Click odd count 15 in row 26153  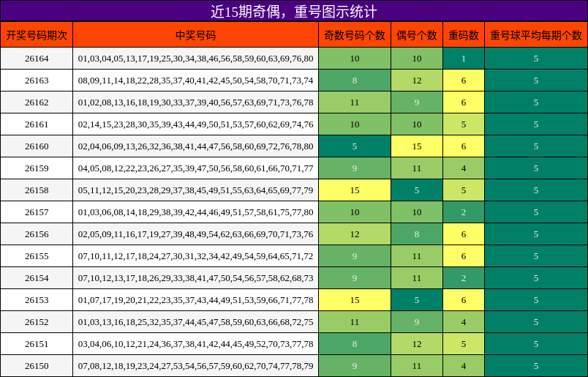pyautogui.click(x=355, y=300)
